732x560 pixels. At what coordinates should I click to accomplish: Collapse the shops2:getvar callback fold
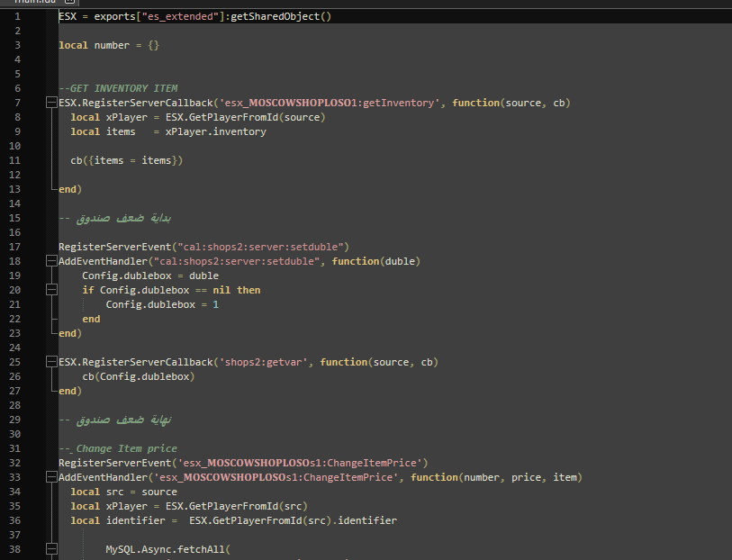click(x=51, y=361)
